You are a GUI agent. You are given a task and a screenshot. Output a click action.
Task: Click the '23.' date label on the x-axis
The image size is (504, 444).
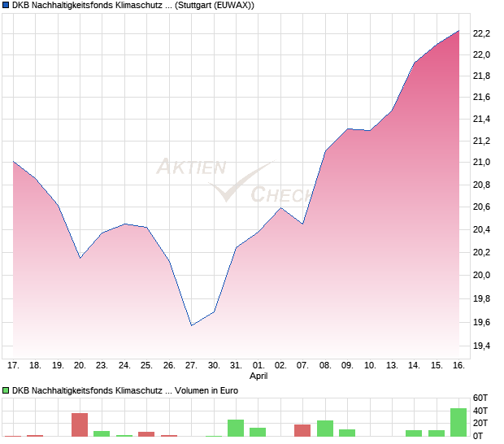click(x=102, y=365)
